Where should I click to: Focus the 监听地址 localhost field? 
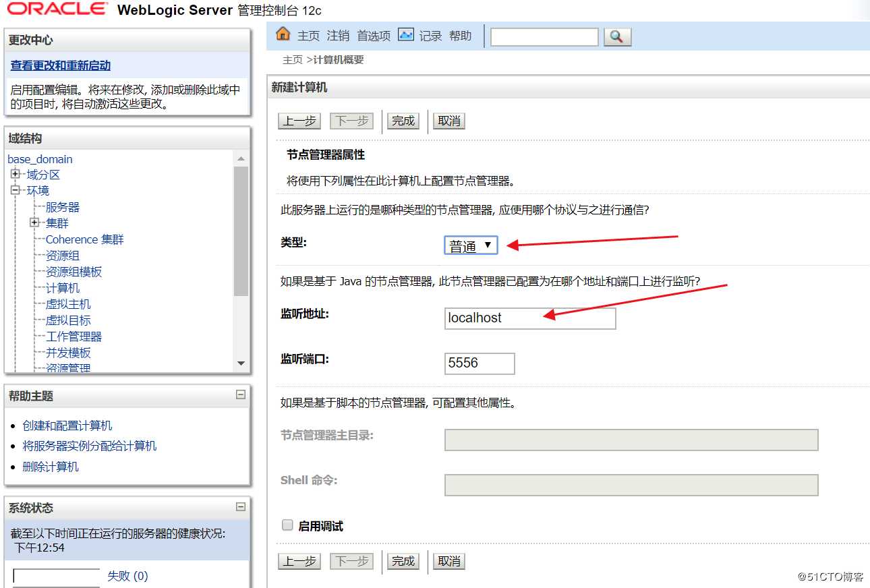[x=530, y=318]
